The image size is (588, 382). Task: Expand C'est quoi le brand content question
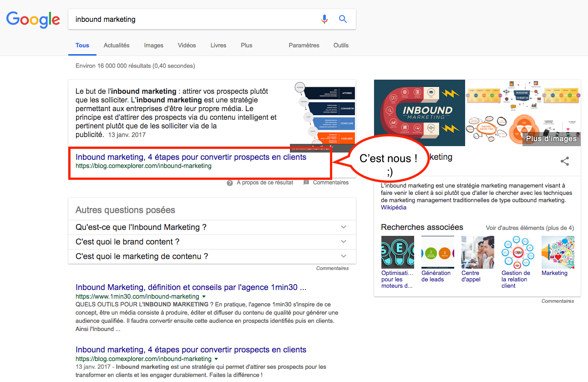pyautogui.click(x=212, y=242)
